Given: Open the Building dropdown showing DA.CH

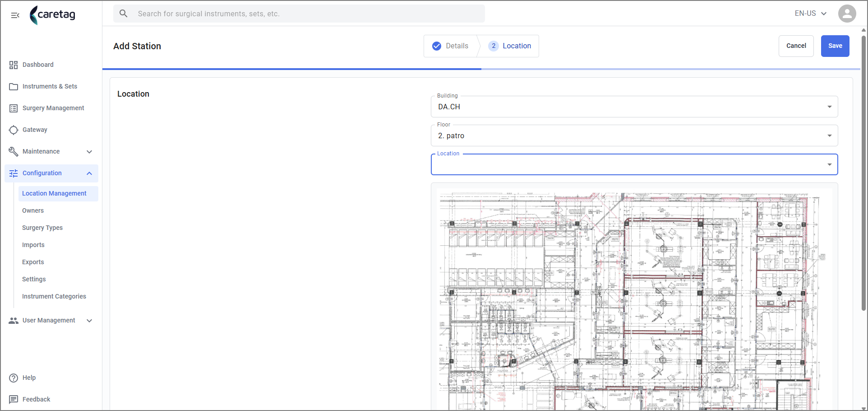Looking at the screenshot, I should pos(634,107).
